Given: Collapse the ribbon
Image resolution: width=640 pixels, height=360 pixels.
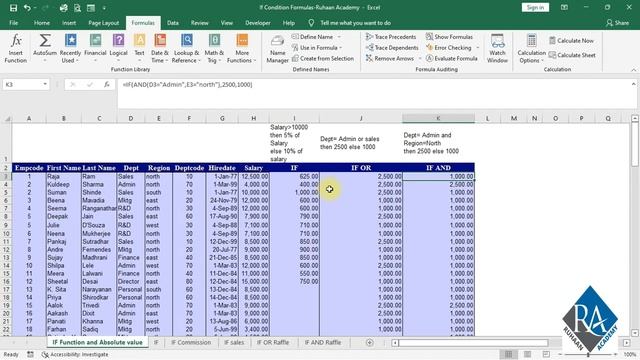Looking at the screenshot, I should (633, 70).
